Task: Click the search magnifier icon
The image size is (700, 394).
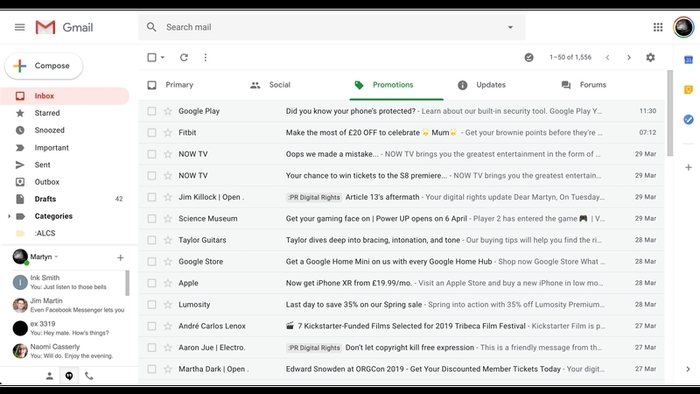Action: click(152, 27)
